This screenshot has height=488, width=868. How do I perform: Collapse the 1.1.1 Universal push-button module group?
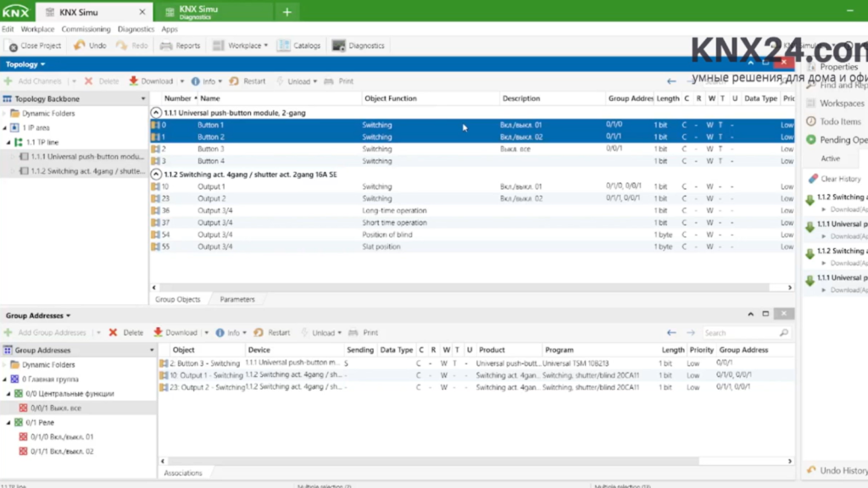tap(156, 113)
